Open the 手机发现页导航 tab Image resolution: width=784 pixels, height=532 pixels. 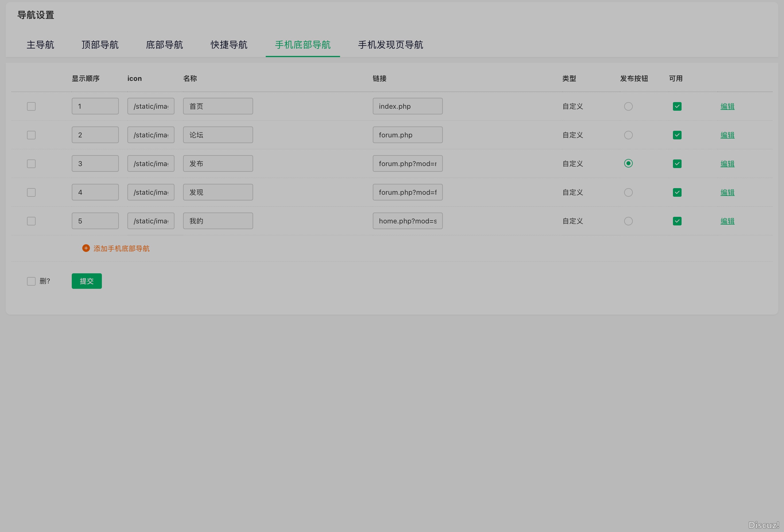pos(390,45)
